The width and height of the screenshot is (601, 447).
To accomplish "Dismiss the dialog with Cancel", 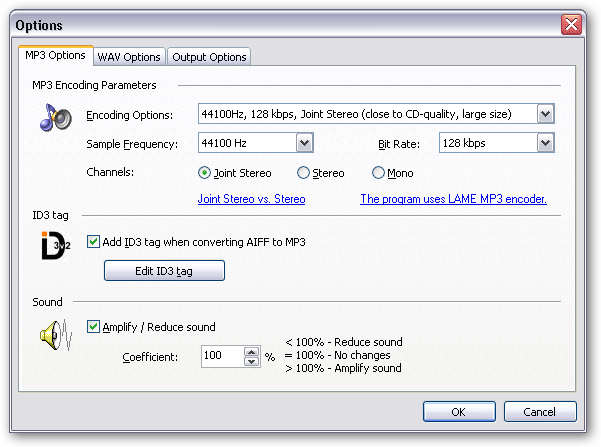I will [x=540, y=412].
